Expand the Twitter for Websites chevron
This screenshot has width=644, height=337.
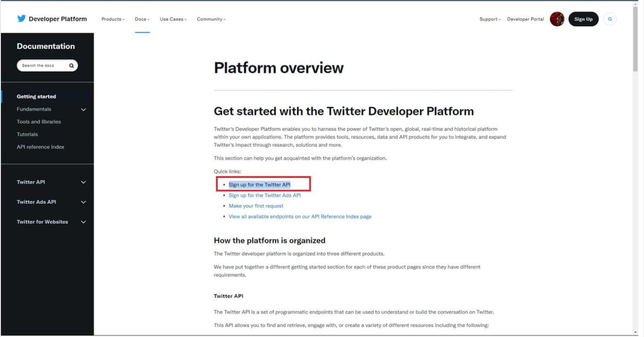tap(83, 222)
